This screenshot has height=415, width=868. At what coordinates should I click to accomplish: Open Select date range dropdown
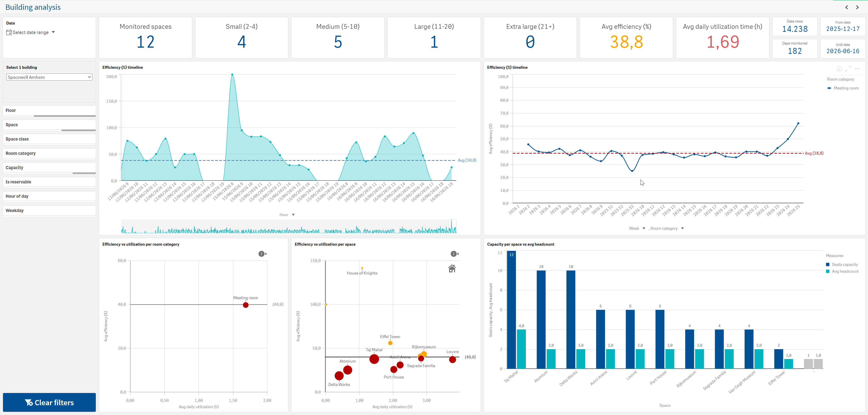[31, 32]
